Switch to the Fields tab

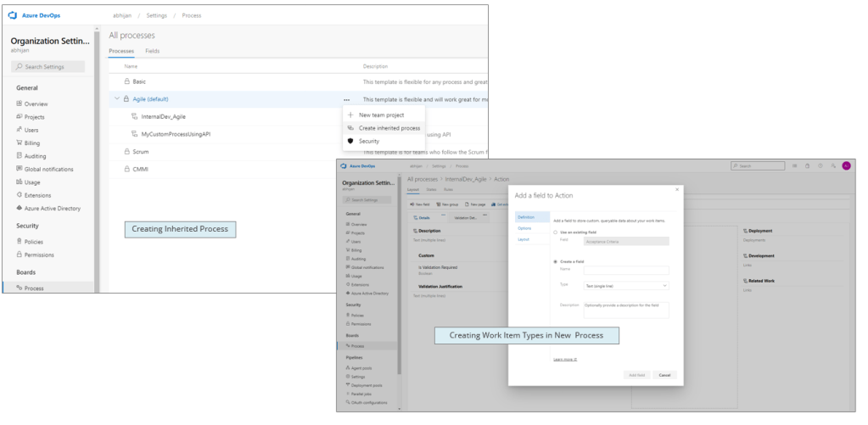(152, 51)
